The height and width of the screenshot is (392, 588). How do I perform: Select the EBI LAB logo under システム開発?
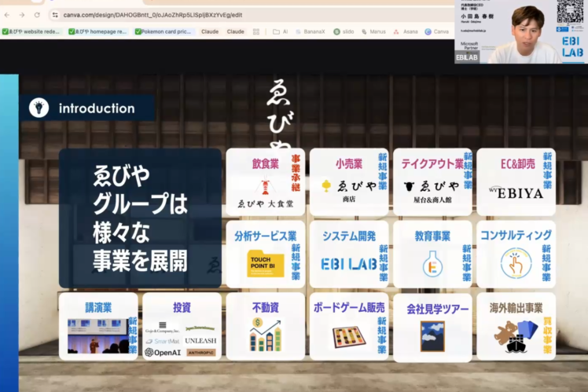point(349,264)
